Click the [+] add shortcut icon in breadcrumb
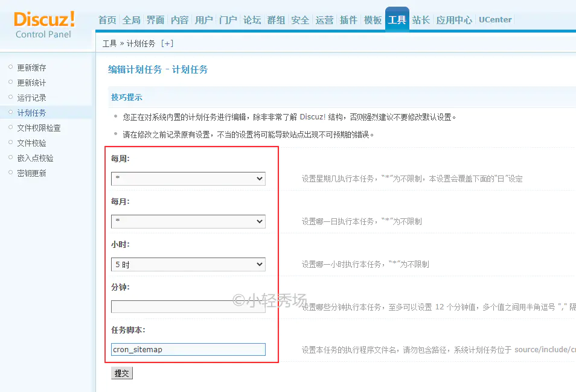Viewport: 576px width, 392px height. (x=167, y=43)
